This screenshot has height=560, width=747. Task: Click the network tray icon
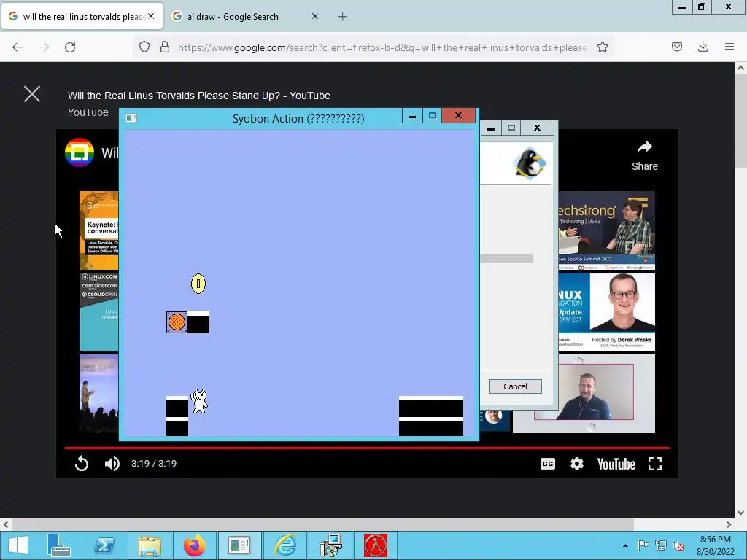point(661,545)
